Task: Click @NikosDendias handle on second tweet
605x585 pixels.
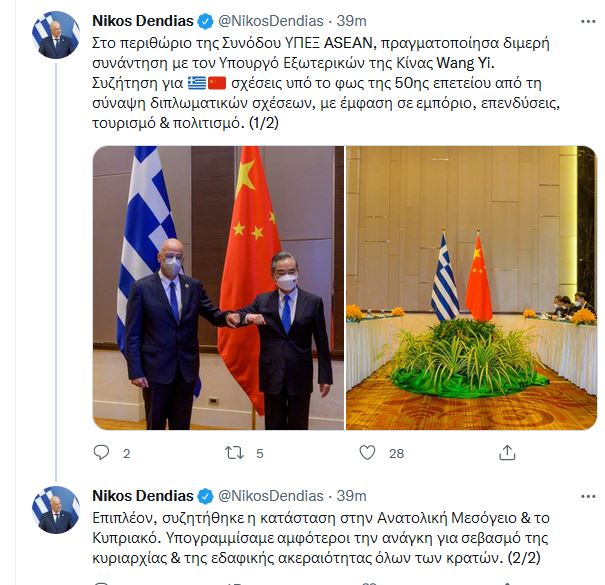Action: pyautogui.click(x=271, y=496)
